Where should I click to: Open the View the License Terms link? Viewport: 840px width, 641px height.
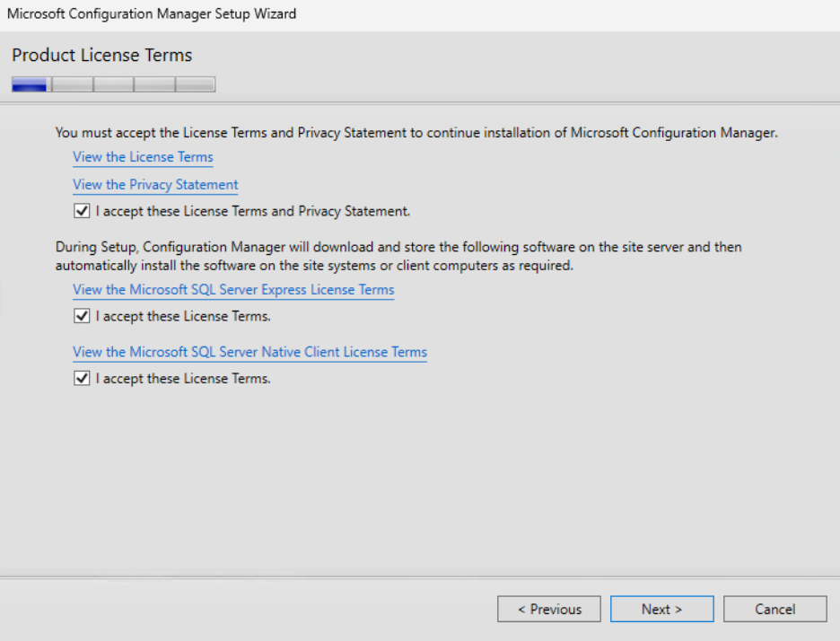[143, 157]
